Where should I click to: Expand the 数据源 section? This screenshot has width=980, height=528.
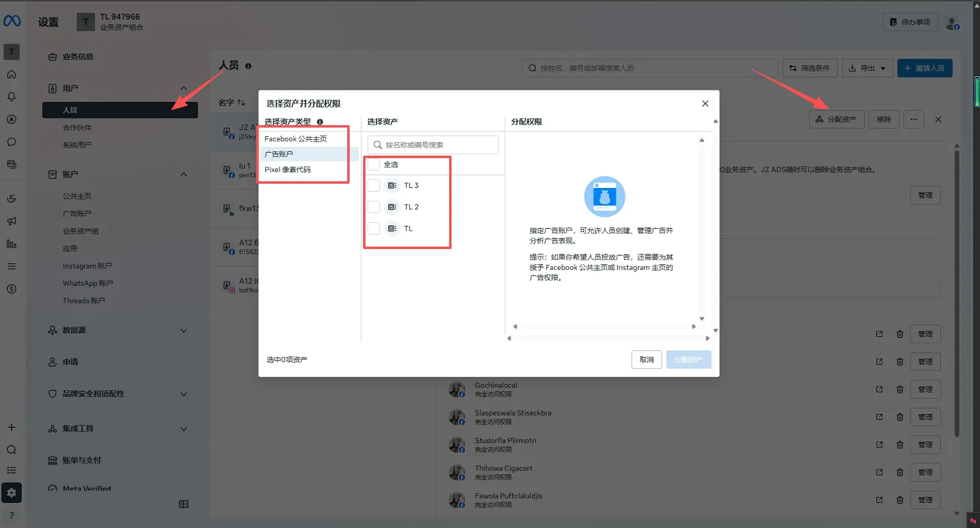pyautogui.click(x=184, y=330)
